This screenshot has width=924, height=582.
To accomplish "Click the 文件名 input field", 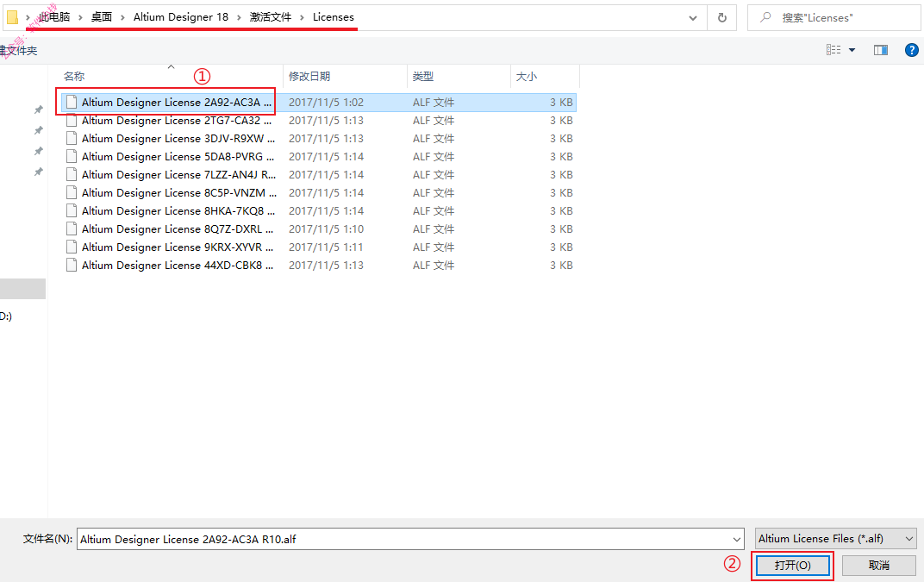I will [410, 539].
